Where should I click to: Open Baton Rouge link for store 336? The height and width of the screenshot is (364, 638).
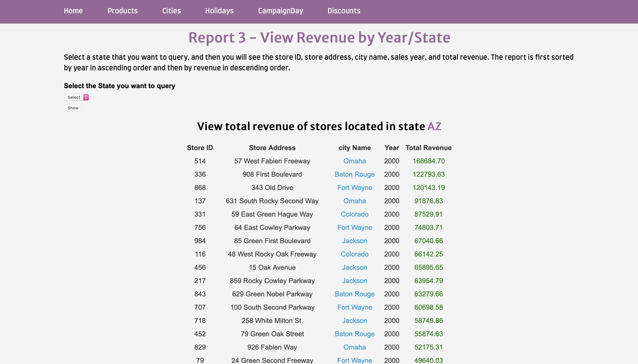tap(354, 174)
